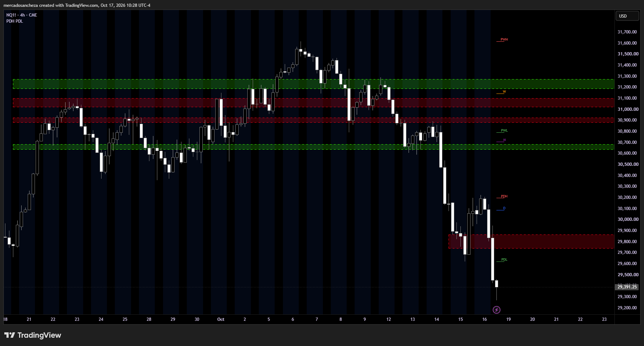Click the 16 date on time axis
644x346 pixels.
pos(485,319)
